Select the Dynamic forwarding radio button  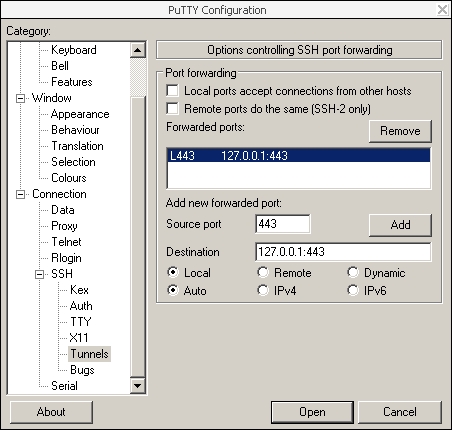(353, 272)
